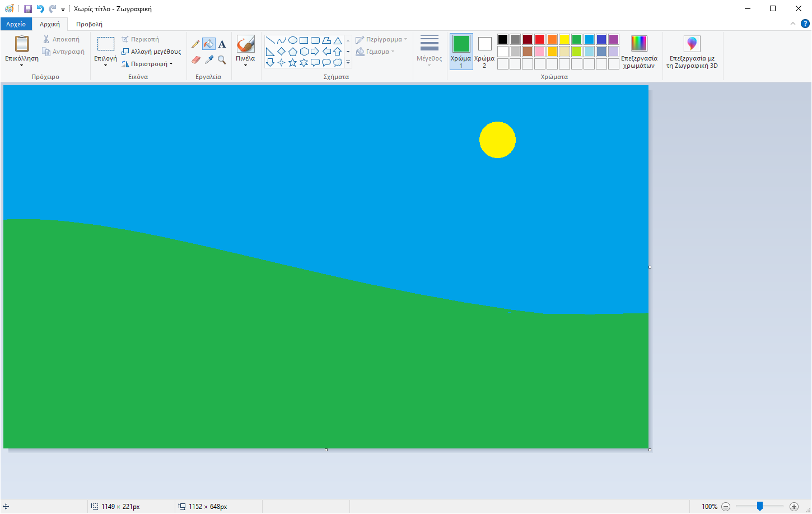Open the Αρχείο menu
The height and width of the screenshot is (514, 812).
(16, 24)
